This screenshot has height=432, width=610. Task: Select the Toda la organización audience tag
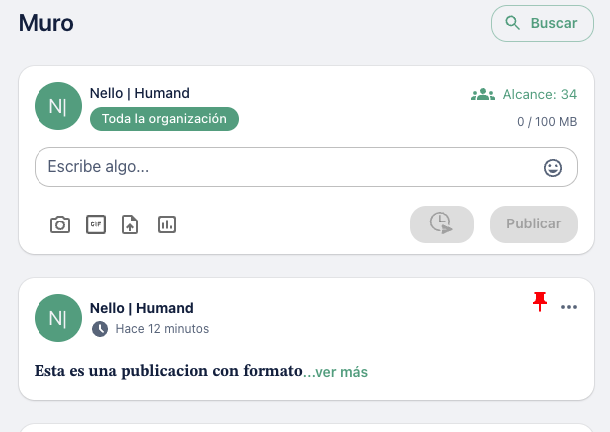point(164,119)
